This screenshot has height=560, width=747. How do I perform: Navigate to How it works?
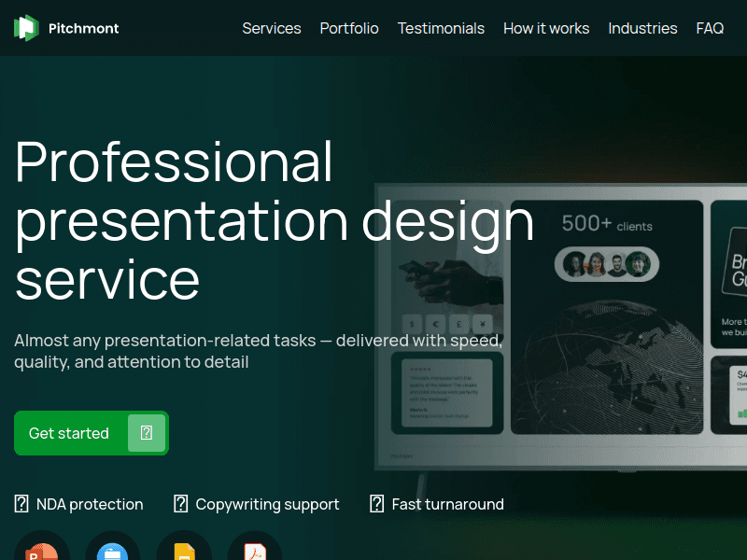(x=546, y=28)
